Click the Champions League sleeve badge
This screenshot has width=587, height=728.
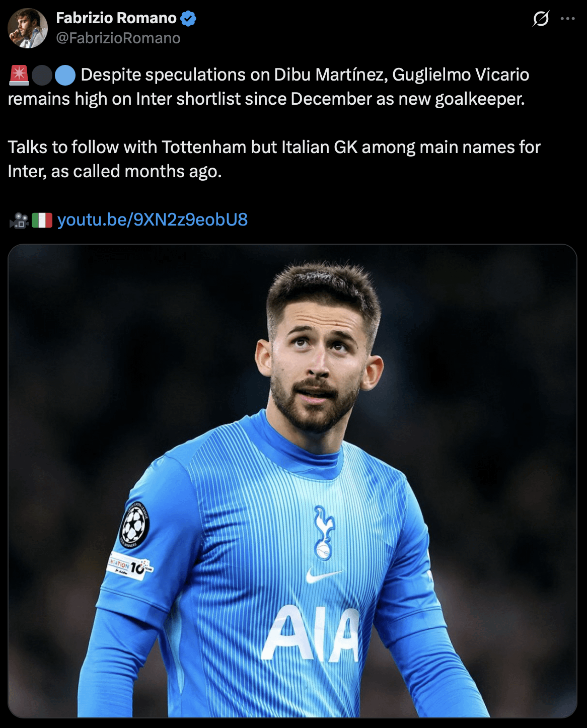click(x=135, y=525)
